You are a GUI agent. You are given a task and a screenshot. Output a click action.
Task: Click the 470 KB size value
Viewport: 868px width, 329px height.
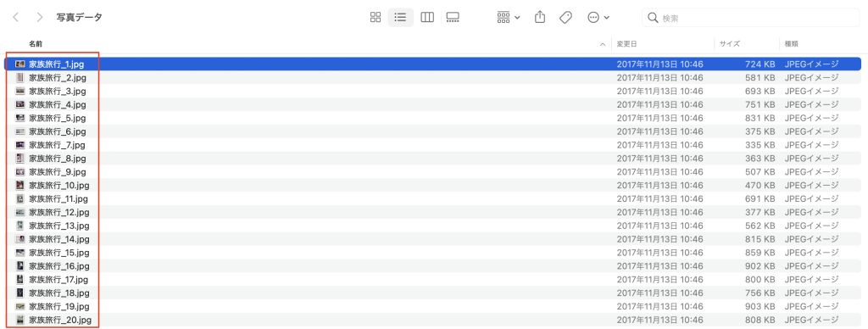pos(759,185)
